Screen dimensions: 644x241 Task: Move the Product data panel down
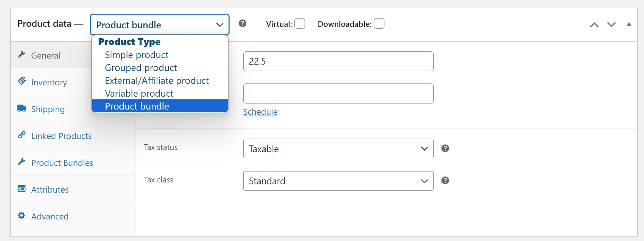[611, 25]
